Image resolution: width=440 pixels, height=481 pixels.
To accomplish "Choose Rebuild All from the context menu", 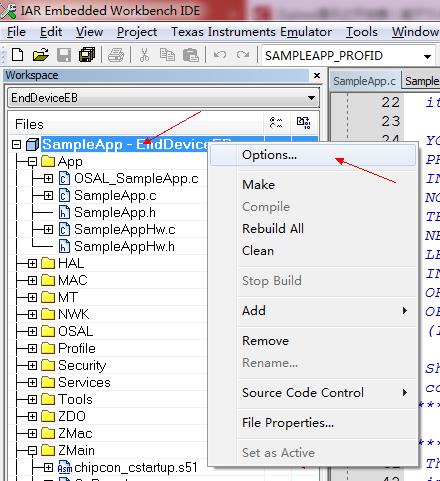I will pos(313,229).
